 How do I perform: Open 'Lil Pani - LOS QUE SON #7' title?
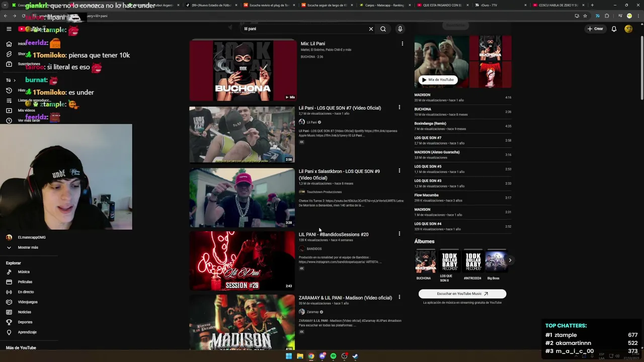pyautogui.click(x=340, y=108)
